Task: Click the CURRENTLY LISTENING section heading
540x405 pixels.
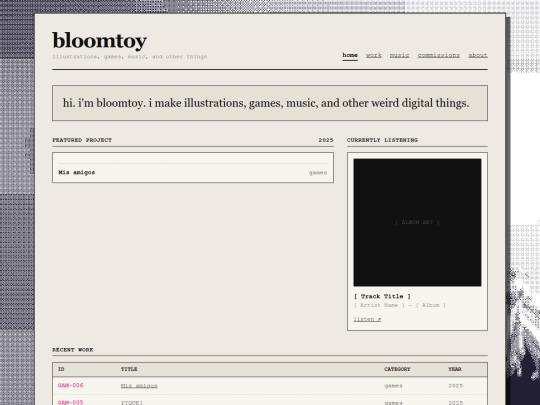Action: point(382,140)
